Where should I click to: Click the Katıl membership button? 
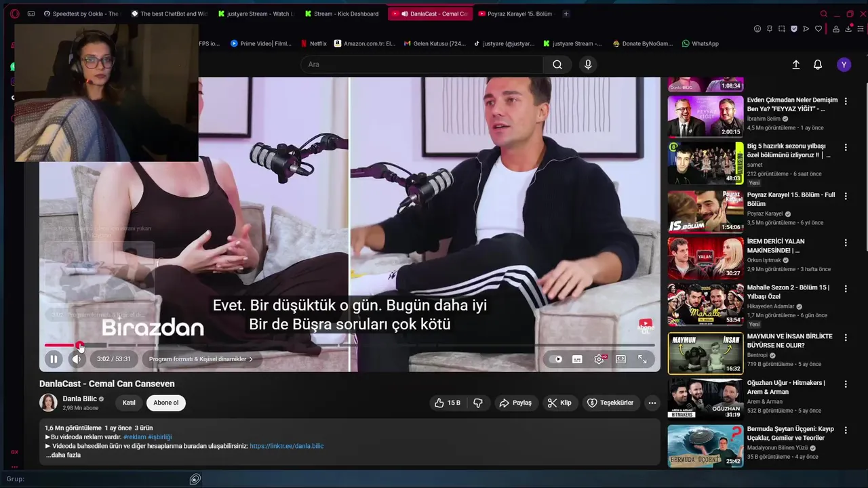(129, 403)
